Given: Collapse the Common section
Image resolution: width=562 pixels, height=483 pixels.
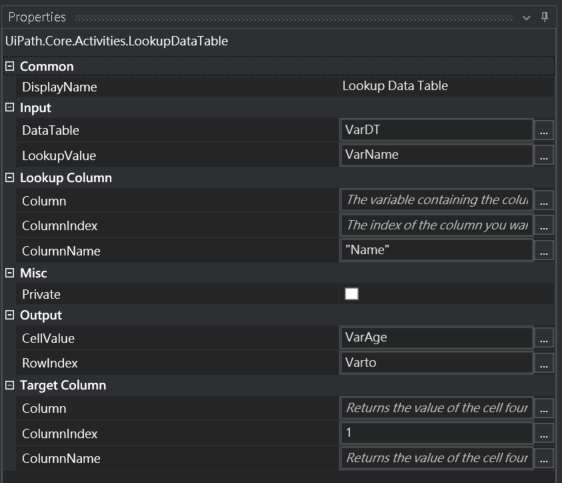Looking at the screenshot, I should (x=10, y=66).
